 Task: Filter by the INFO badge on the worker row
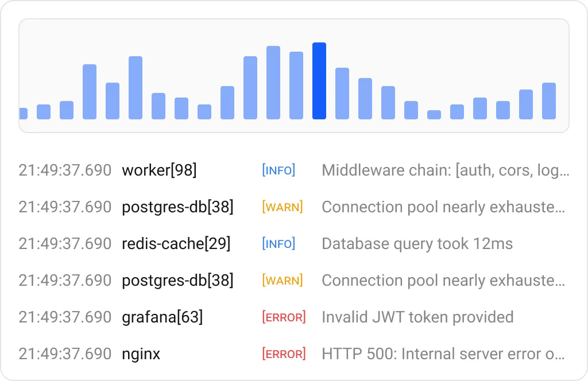coord(278,170)
